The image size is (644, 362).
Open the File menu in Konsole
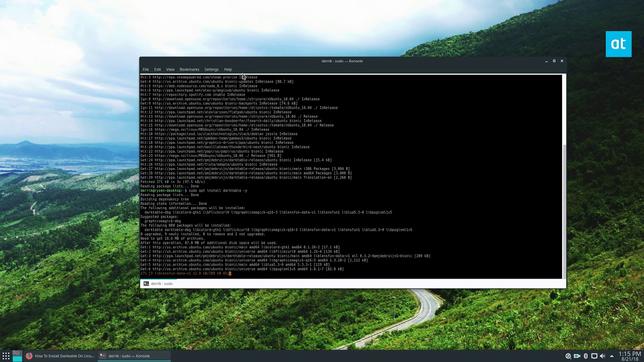click(x=145, y=69)
